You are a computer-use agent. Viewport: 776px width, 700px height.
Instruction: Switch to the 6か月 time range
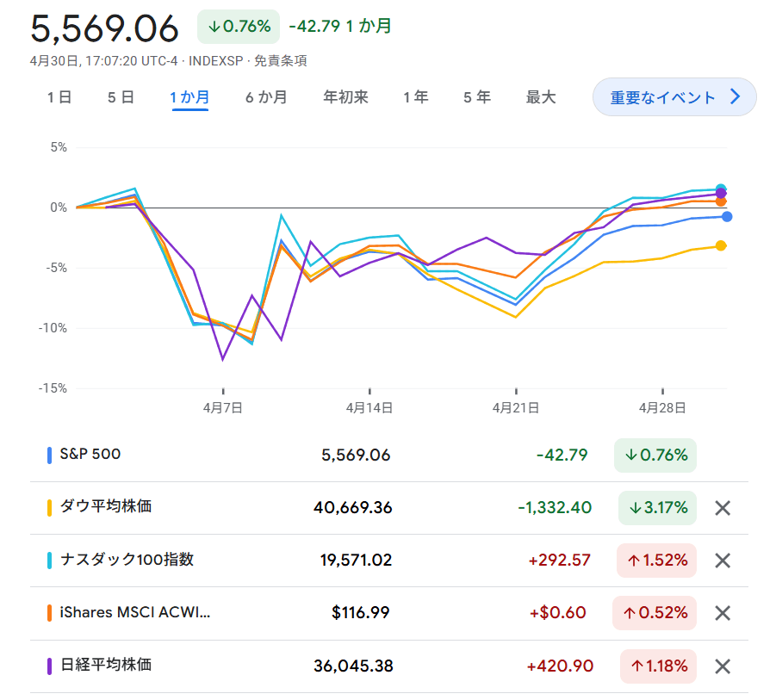[266, 97]
